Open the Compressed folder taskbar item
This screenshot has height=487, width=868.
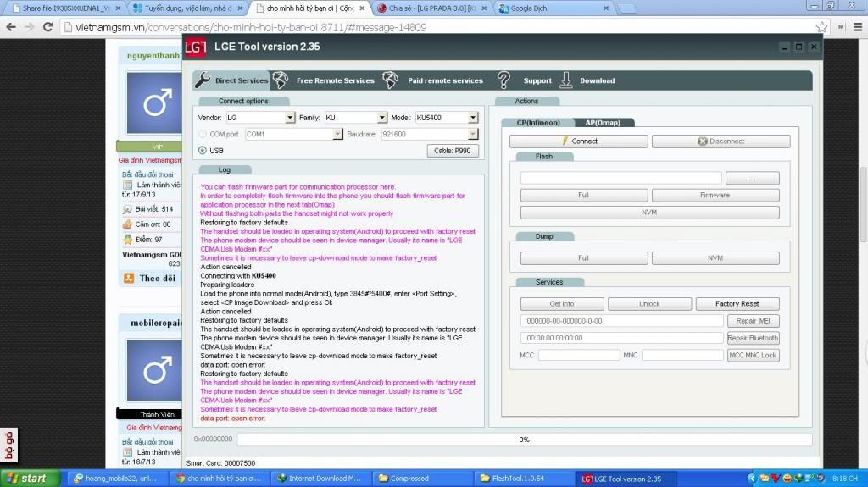(x=421, y=479)
